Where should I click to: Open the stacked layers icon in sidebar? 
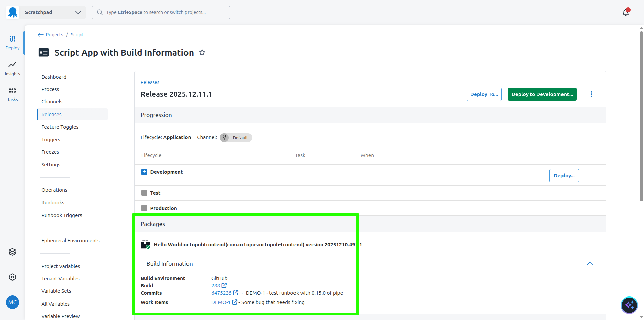(12, 252)
